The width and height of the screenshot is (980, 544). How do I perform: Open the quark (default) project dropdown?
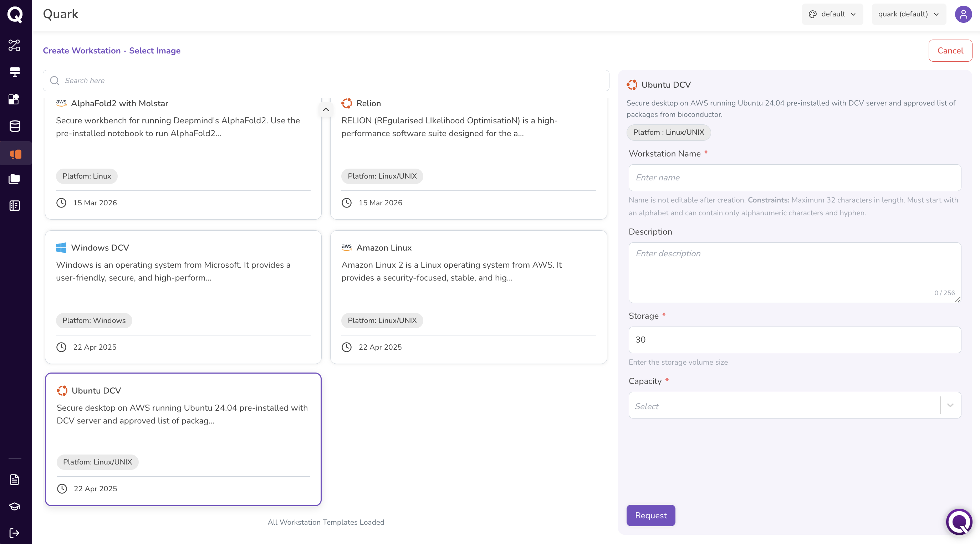point(909,14)
